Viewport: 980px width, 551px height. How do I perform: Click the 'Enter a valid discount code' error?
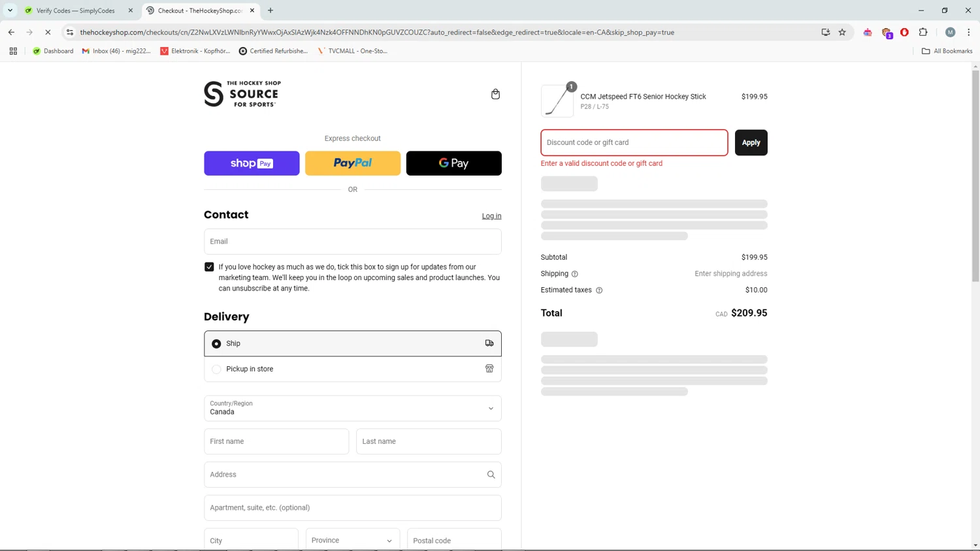pyautogui.click(x=602, y=163)
